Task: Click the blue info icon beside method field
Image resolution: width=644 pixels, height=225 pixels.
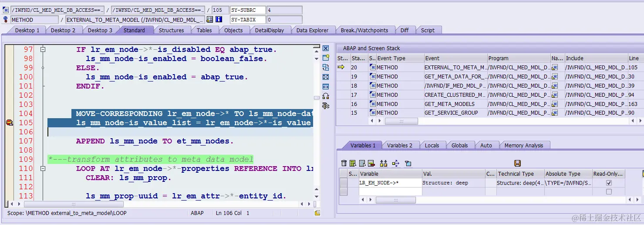Action: point(219,20)
